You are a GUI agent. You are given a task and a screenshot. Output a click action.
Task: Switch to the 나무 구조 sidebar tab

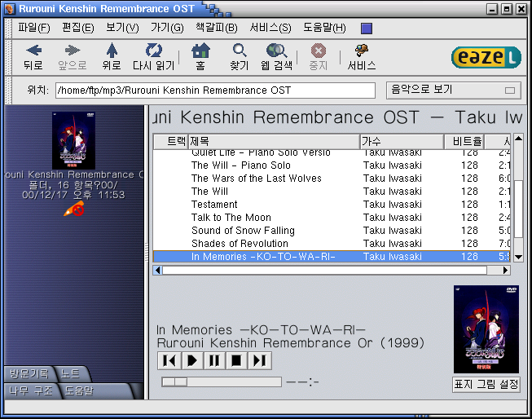(x=30, y=390)
